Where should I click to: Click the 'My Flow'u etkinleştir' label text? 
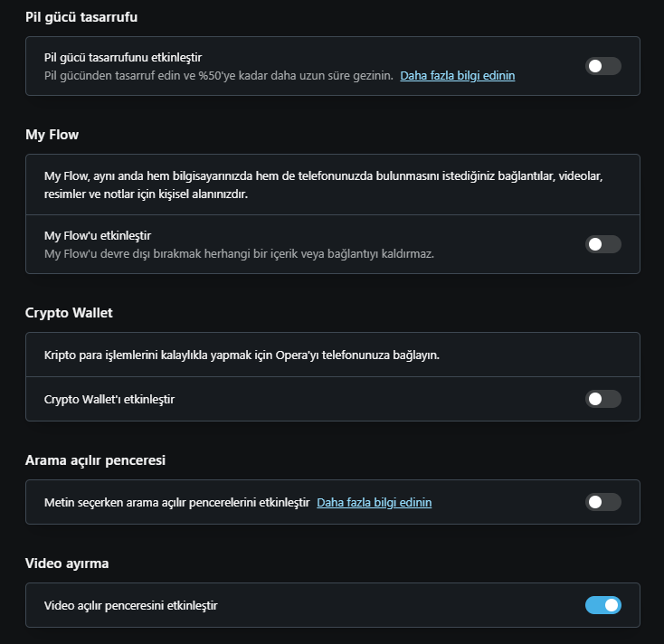[97, 236]
